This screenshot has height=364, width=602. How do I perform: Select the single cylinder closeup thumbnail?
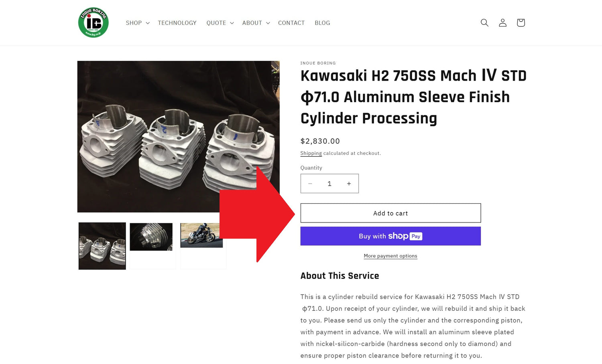tap(151, 237)
